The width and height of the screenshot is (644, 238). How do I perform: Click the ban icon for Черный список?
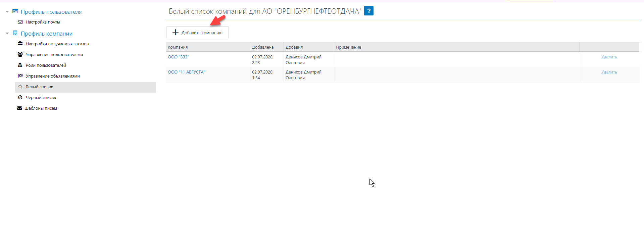tap(20, 97)
